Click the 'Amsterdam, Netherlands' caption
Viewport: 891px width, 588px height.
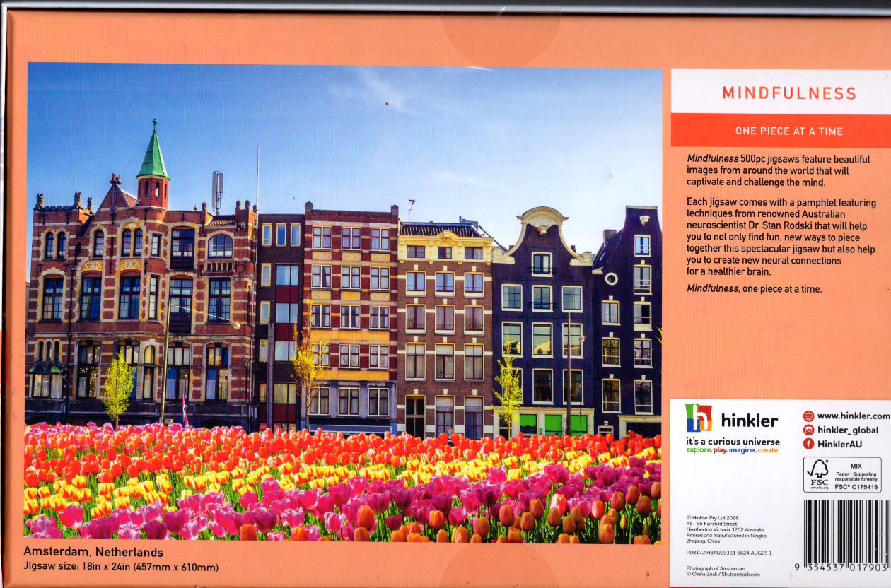tap(93, 552)
